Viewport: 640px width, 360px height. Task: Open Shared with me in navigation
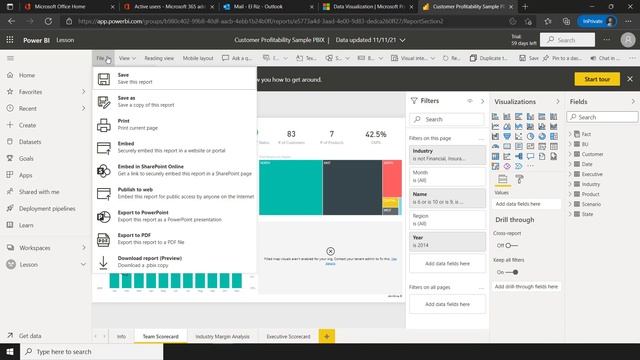39,192
